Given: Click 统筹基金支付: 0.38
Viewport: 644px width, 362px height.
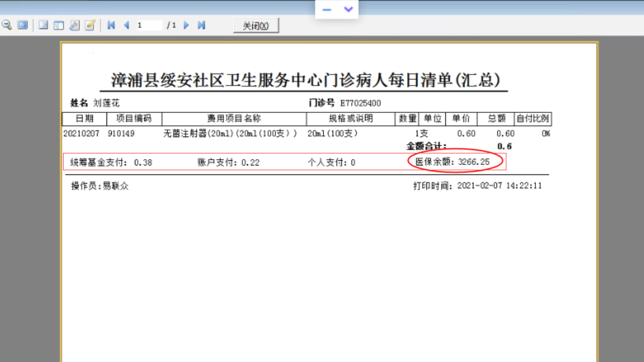Looking at the screenshot, I should [111, 162].
